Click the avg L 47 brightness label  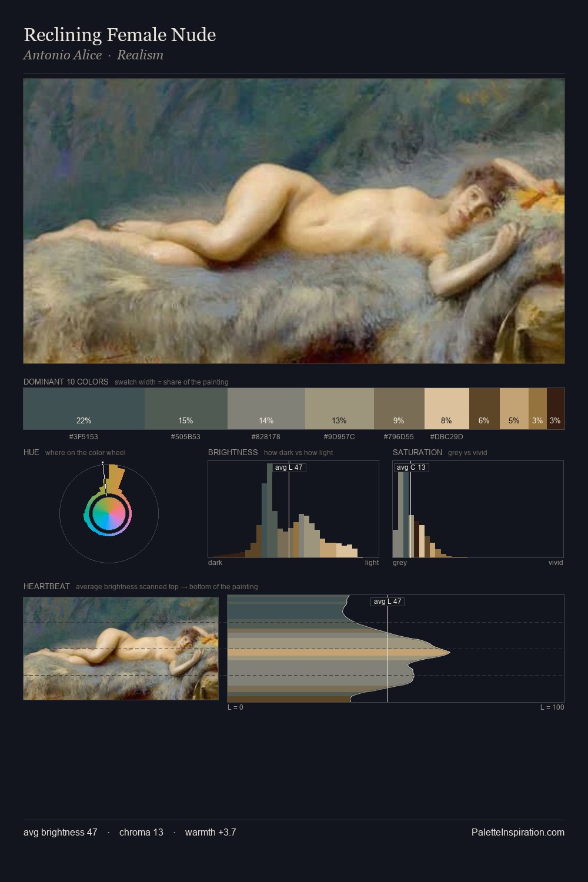(289, 467)
